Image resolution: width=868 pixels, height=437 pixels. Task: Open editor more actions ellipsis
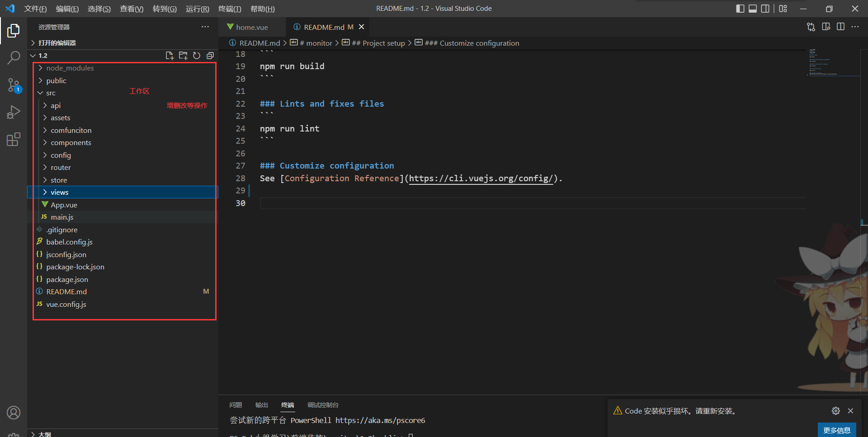click(855, 27)
